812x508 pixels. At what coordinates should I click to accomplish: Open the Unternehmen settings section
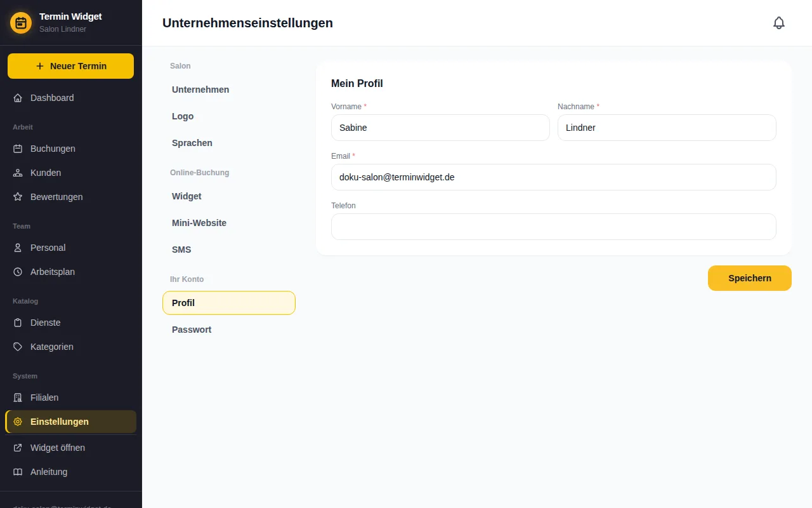(229, 90)
